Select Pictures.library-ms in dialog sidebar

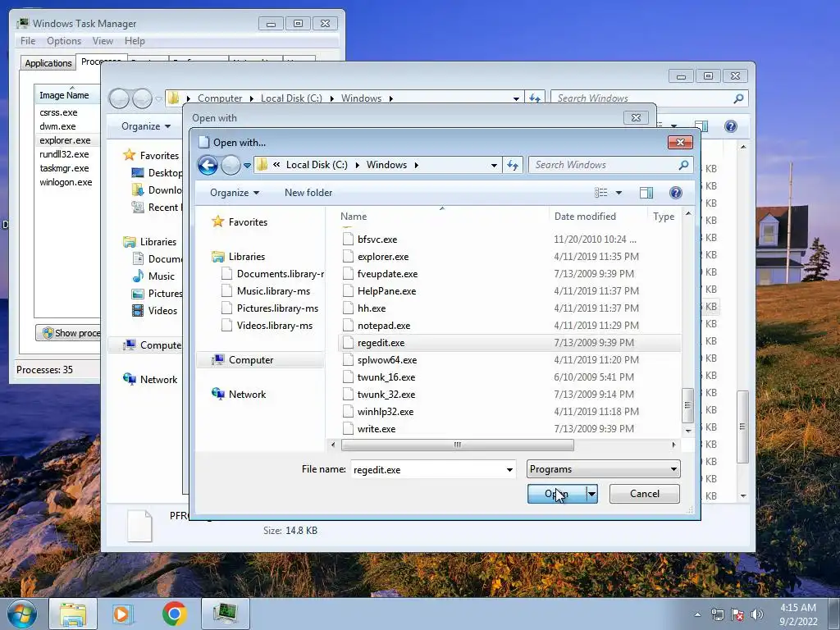pos(270,308)
